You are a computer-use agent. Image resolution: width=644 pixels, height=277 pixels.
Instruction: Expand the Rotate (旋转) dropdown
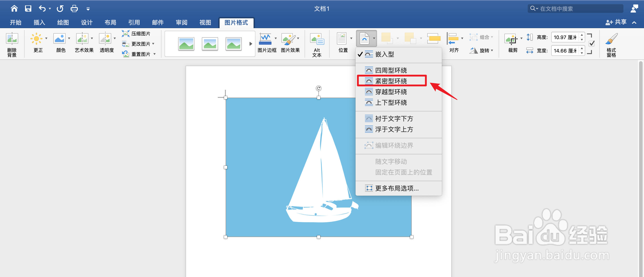pos(485,50)
